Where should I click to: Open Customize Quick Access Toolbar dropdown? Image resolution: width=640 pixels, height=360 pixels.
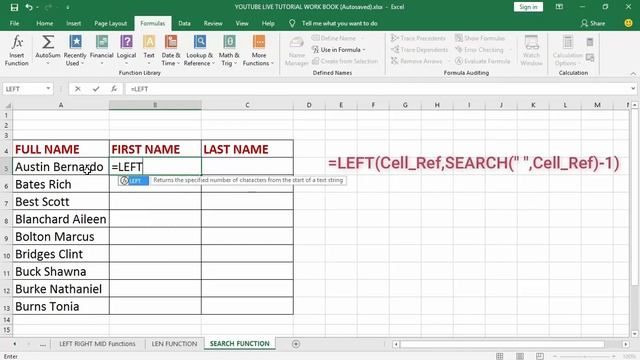click(68, 7)
